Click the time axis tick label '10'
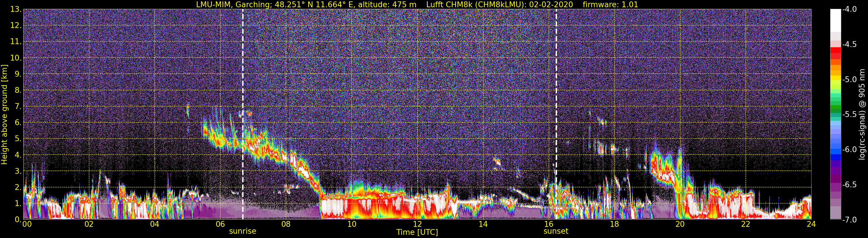 352,224
